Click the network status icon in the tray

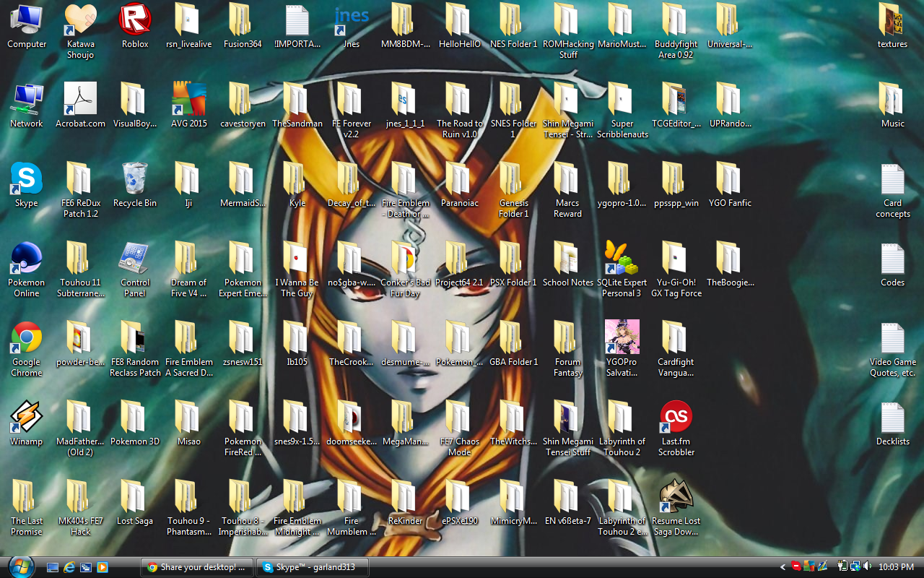pyautogui.click(x=855, y=566)
